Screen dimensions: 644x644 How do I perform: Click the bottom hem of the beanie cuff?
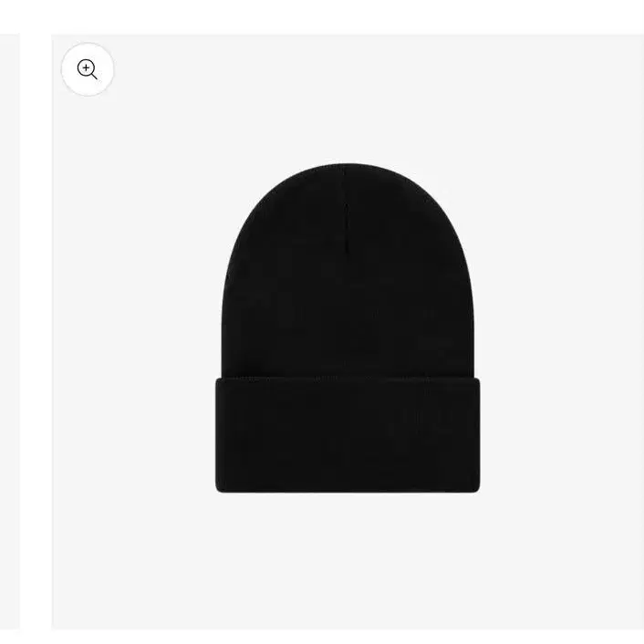pyautogui.click(x=348, y=490)
